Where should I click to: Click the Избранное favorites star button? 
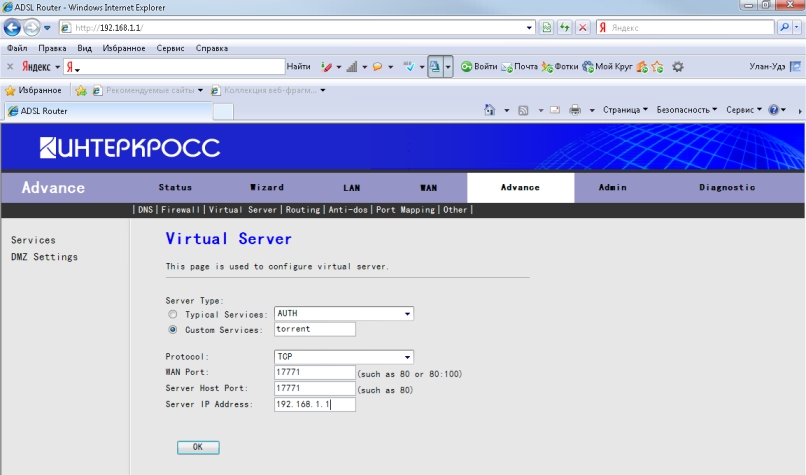click(33, 90)
